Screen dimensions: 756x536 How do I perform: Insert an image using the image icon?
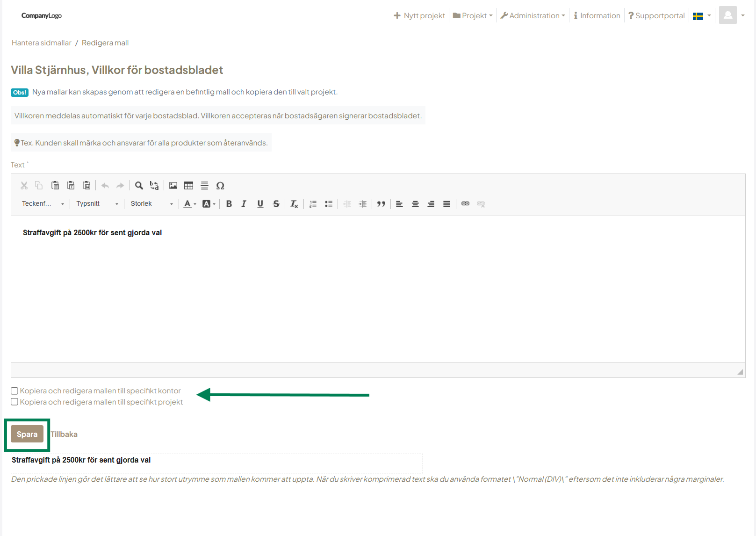coord(173,186)
